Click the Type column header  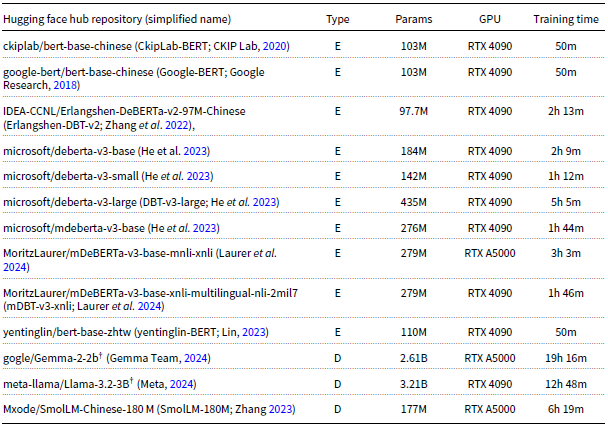337,19
